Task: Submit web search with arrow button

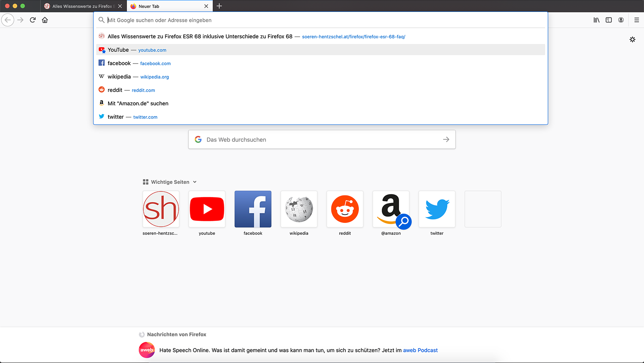Action: coord(446,139)
